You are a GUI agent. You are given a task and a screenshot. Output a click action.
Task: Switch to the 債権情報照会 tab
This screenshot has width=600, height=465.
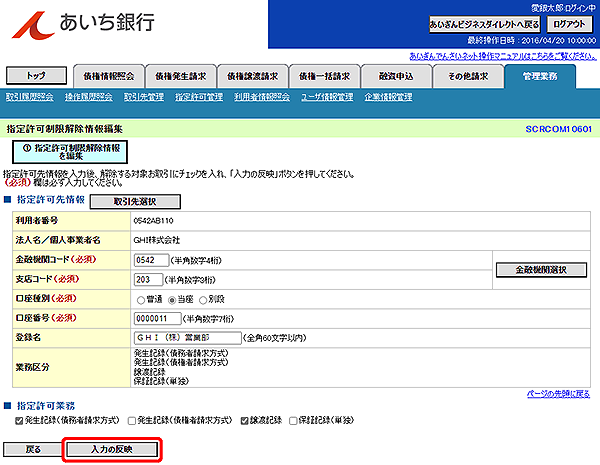pos(109,77)
